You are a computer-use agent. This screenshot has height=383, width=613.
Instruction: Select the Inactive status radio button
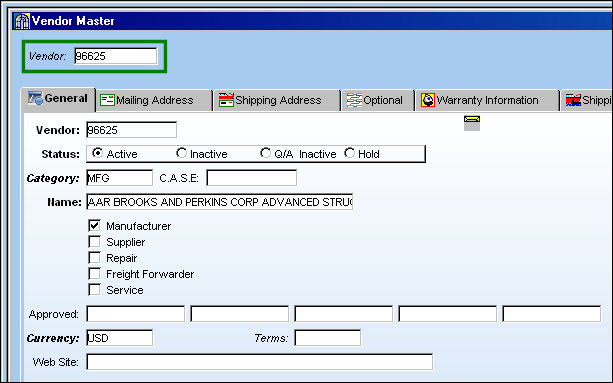click(181, 153)
